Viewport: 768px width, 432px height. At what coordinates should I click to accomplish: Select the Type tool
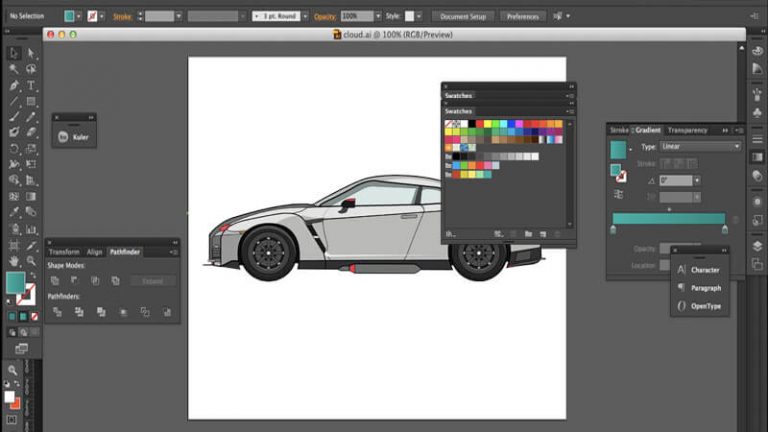click(x=31, y=85)
